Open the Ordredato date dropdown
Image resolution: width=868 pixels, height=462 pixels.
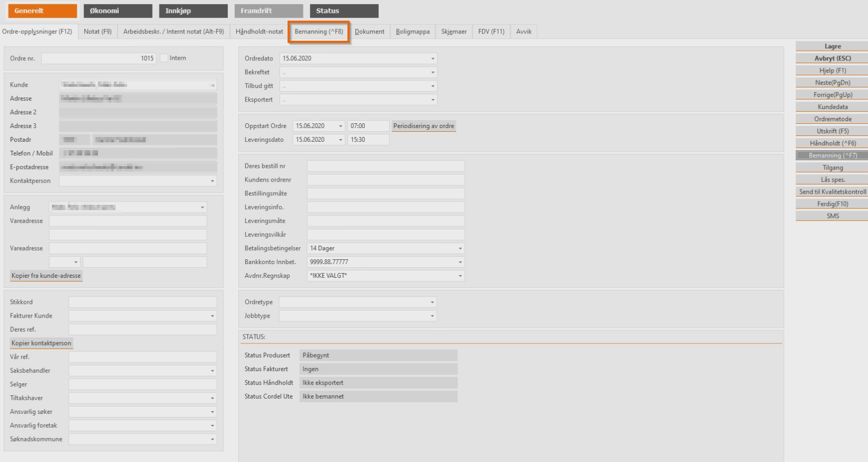coord(433,59)
